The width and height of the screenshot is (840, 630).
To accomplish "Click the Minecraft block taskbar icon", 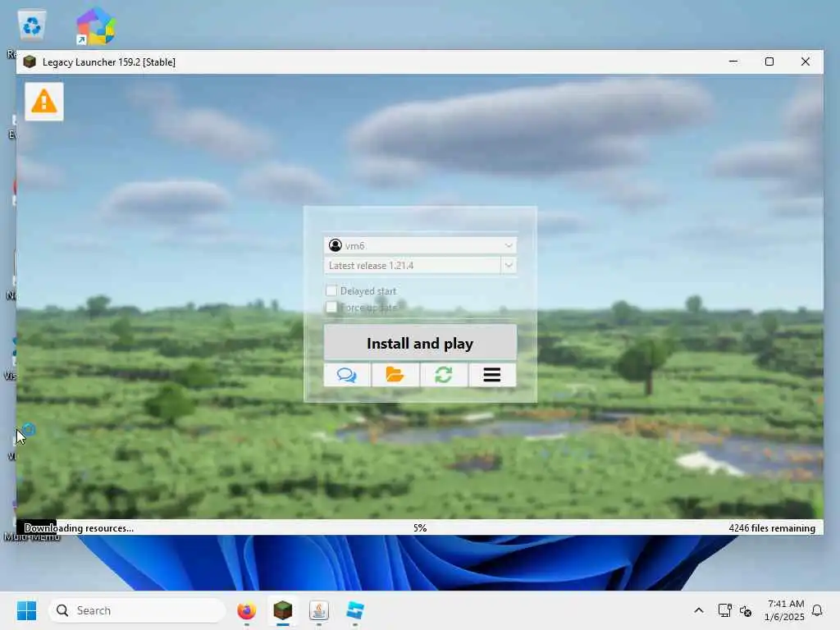I will 283,610.
